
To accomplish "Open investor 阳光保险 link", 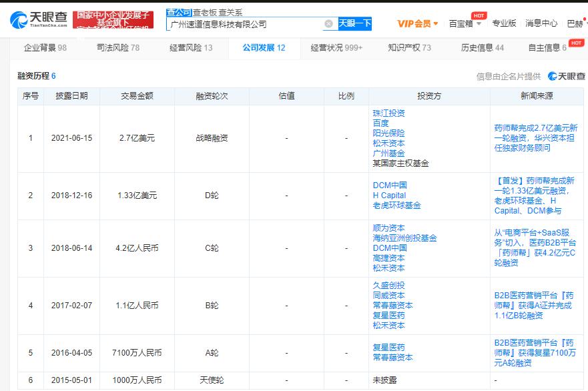I will 388,133.
